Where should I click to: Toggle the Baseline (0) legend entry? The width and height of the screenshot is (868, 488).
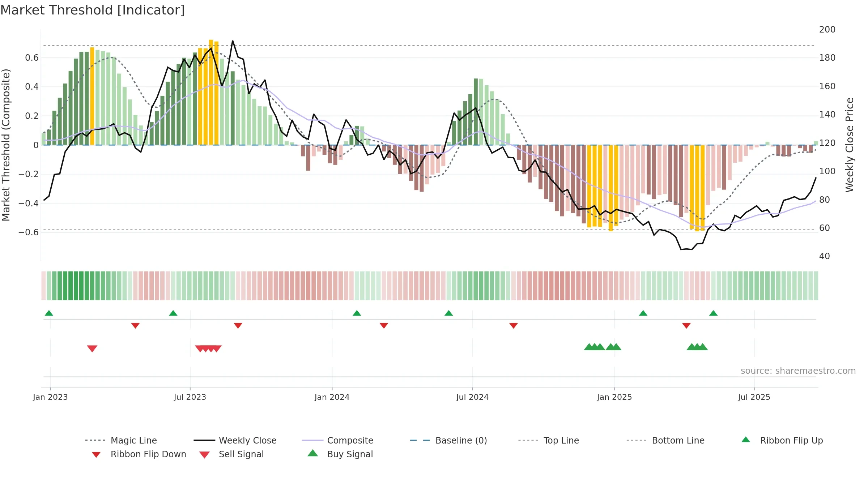[x=448, y=440]
